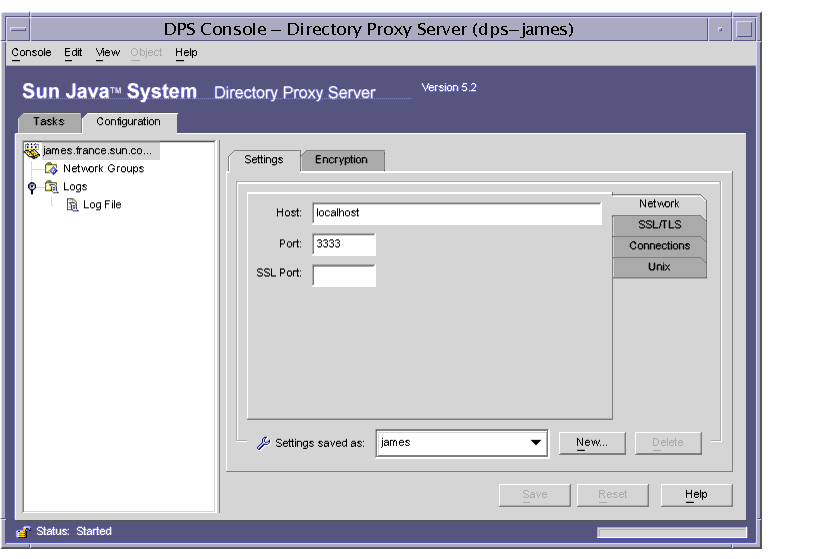Viewport: 822px width, 559px height.
Task: Open the Console menu
Action: coord(31,52)
